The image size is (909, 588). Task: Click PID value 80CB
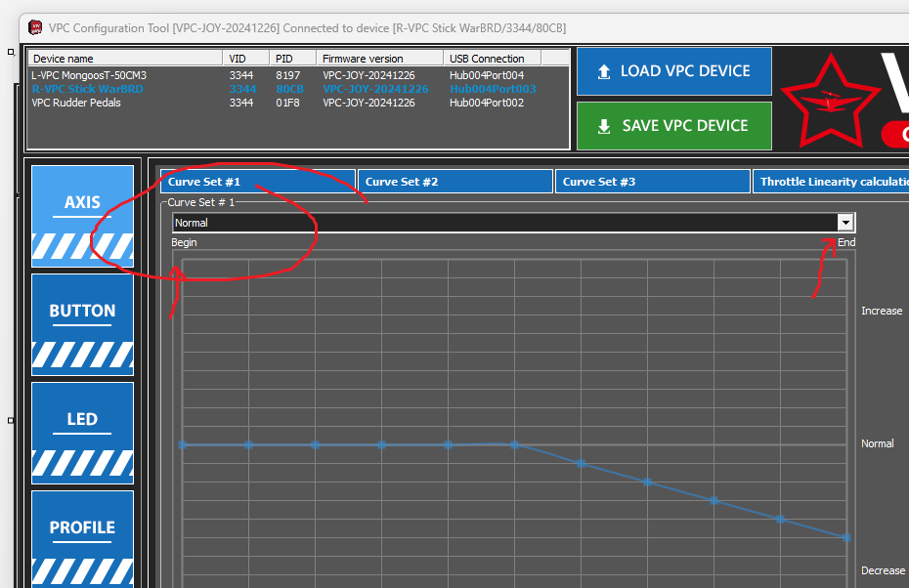click(289, 89)
